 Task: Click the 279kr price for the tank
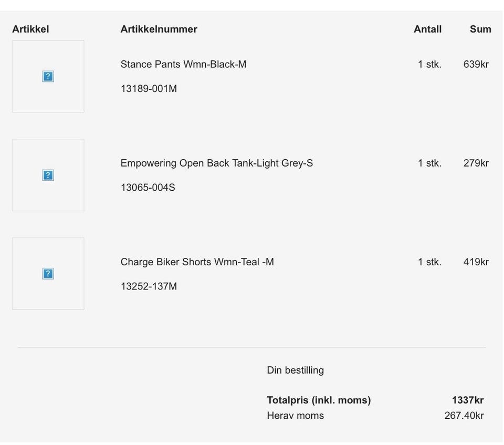[476, 163]
